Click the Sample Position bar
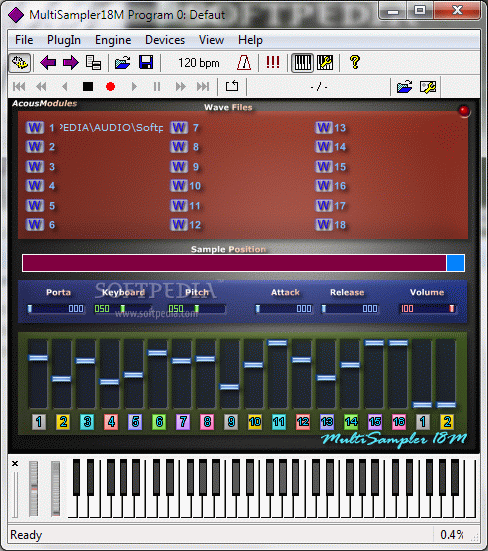Image resolution: width=488 pixels, height=551 pixels. [243, 263]
